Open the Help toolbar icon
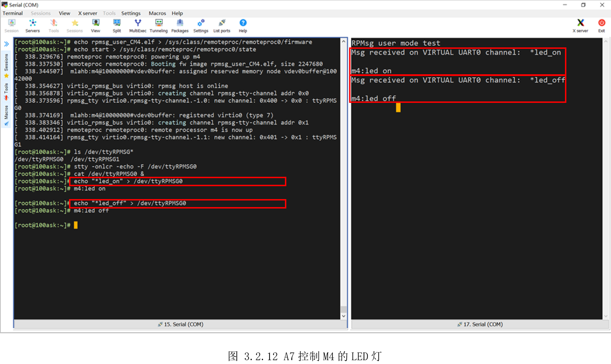 243,25
